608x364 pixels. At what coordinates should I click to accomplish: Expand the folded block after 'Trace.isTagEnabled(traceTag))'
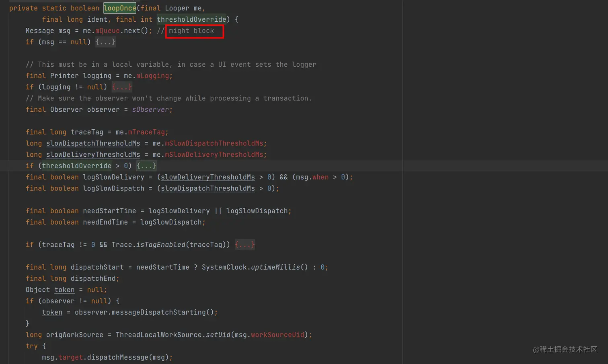[245, 244]
